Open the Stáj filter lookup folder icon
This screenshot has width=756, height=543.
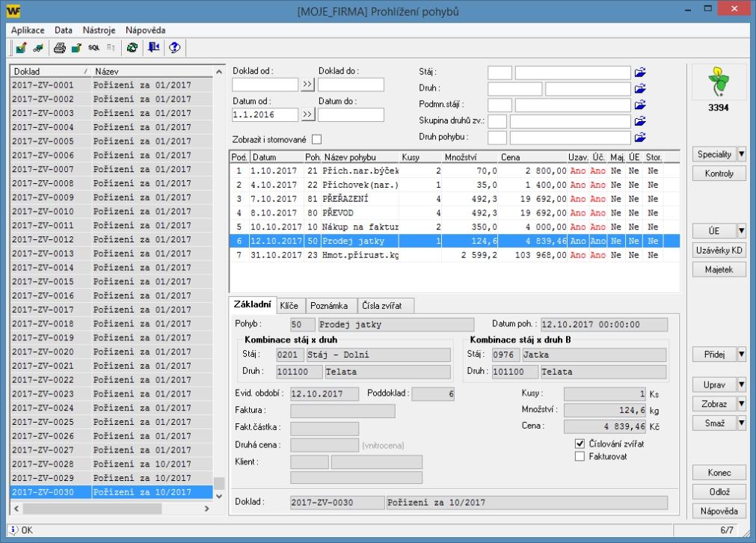(x=640, y=73)
